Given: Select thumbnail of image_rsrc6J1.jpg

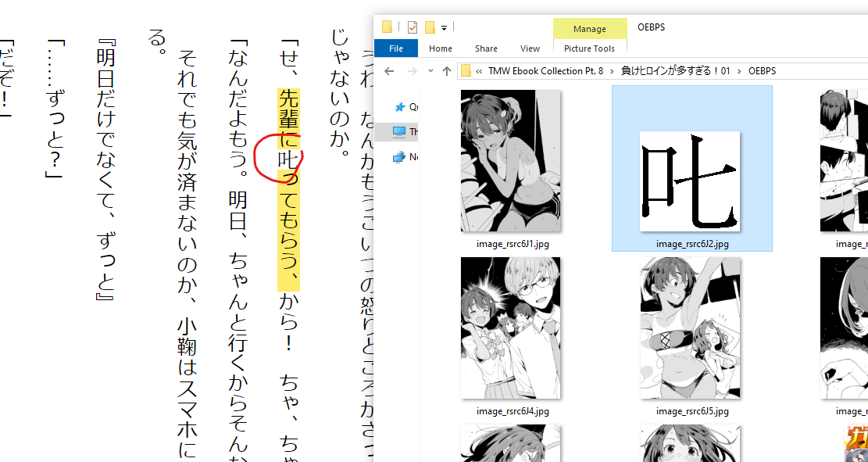Looking at the screenshot, I should coord(510,161).
